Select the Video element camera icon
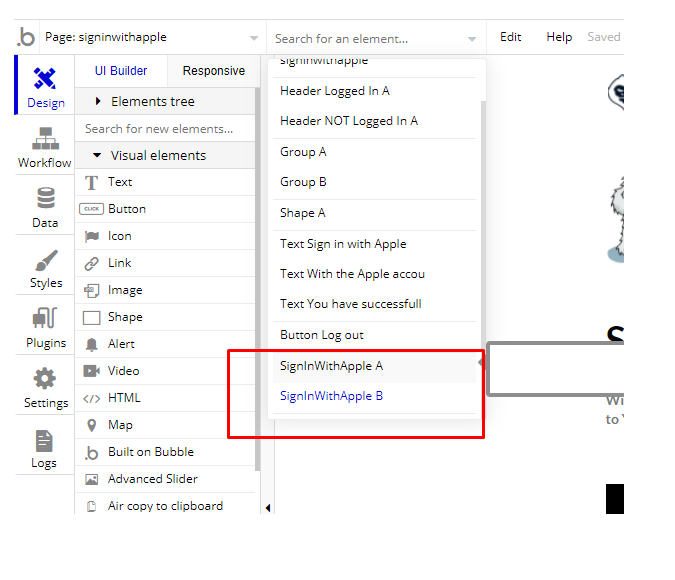Screen dimensions: 675x580 [92, 371]
